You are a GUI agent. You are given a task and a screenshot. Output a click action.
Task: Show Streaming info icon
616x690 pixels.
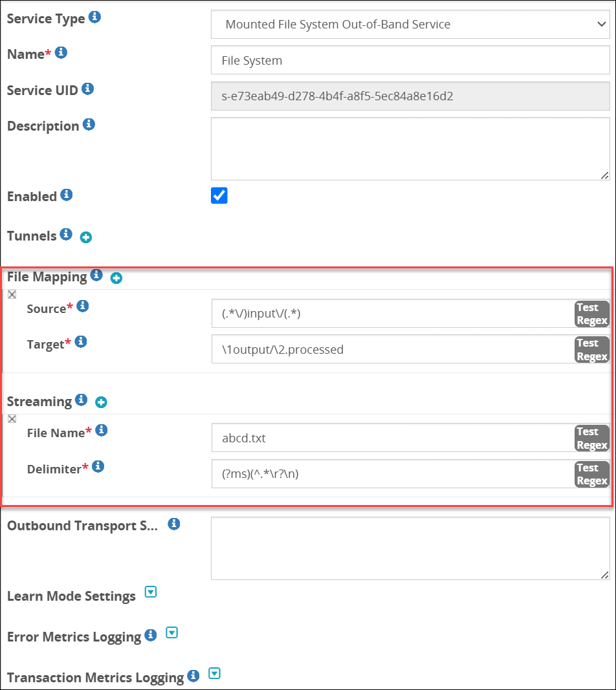pyautogui.click(x=81, y=400)
